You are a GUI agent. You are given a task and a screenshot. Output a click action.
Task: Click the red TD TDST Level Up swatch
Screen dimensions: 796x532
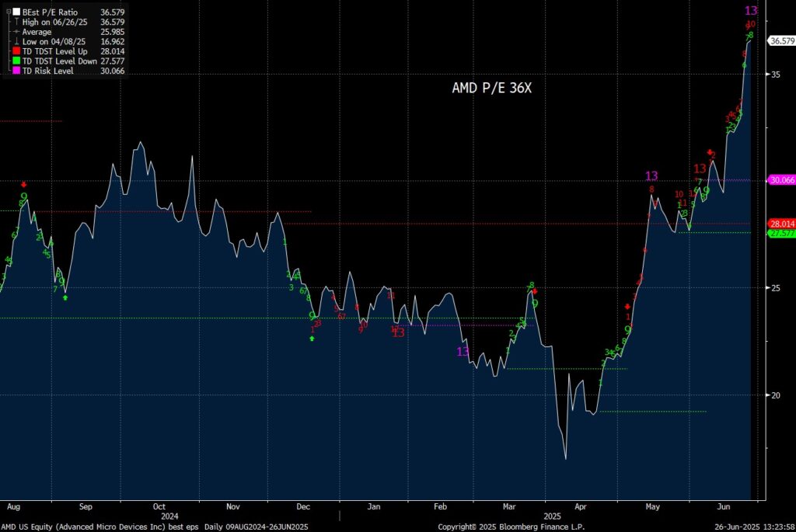tap(17, 51)
